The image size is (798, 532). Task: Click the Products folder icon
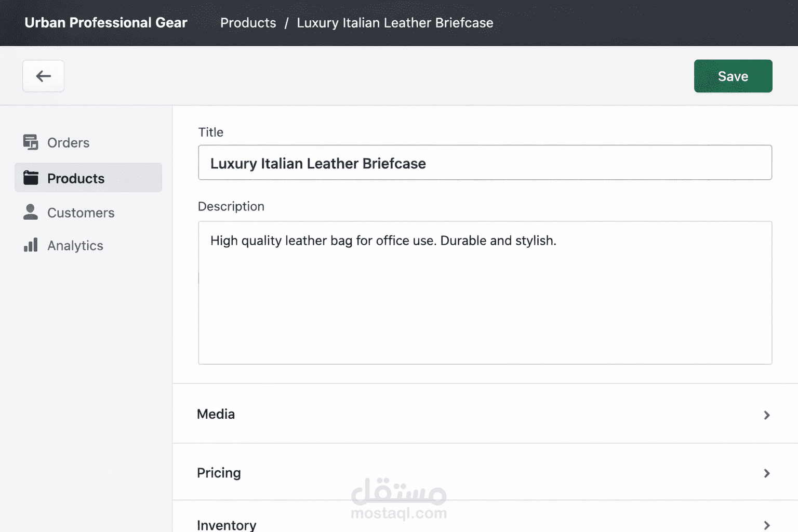point(31,178)
